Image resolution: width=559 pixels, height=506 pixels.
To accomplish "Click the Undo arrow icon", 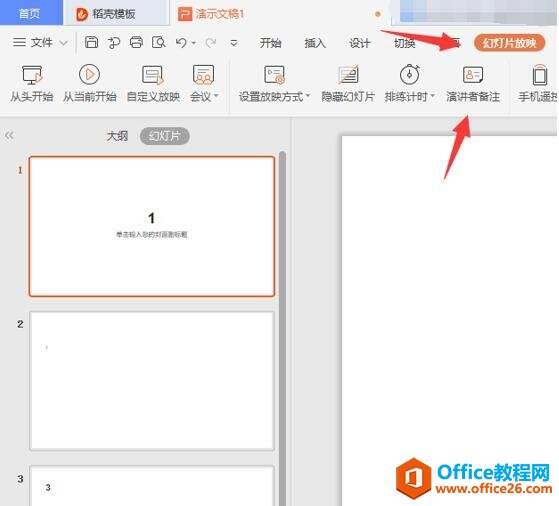I will pyautogui.click(x=181, y=43).
